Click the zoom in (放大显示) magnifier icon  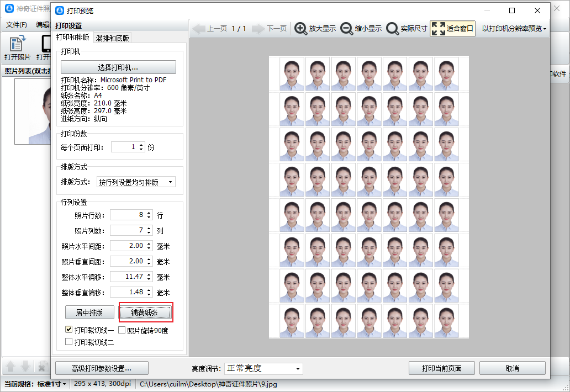point(301,29)
